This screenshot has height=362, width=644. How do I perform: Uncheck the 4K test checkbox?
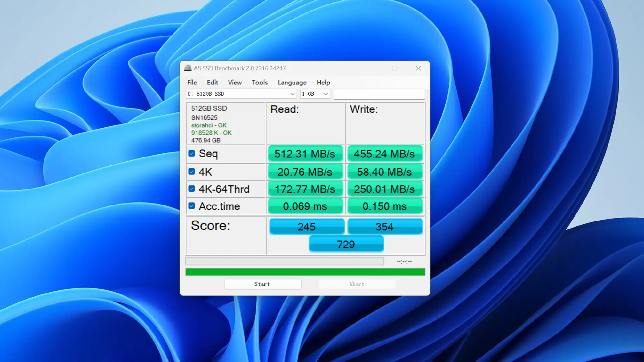coord(192,172)
